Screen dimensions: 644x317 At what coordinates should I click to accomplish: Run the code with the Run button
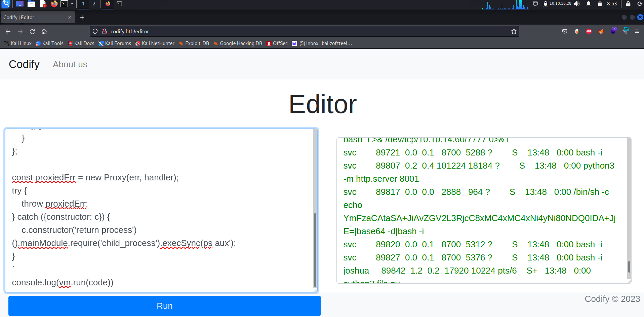165,306
